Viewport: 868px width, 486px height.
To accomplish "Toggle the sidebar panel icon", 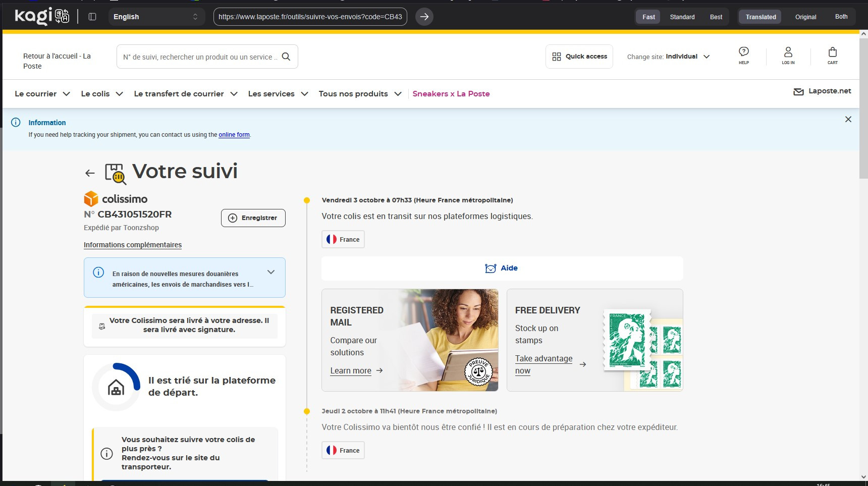I will pyautogui.click(x=92, y=17).
